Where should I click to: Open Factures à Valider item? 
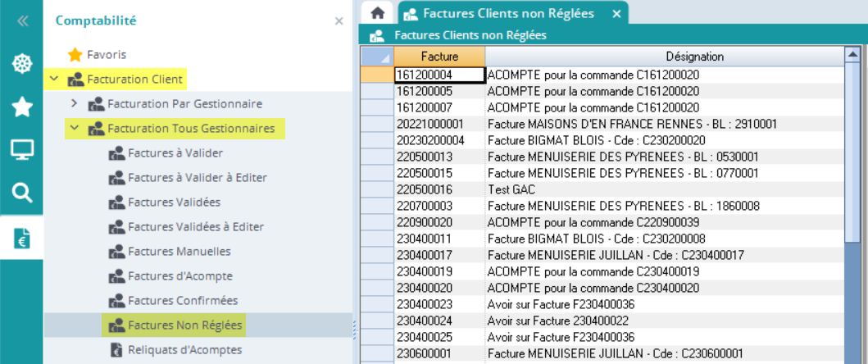175,153
